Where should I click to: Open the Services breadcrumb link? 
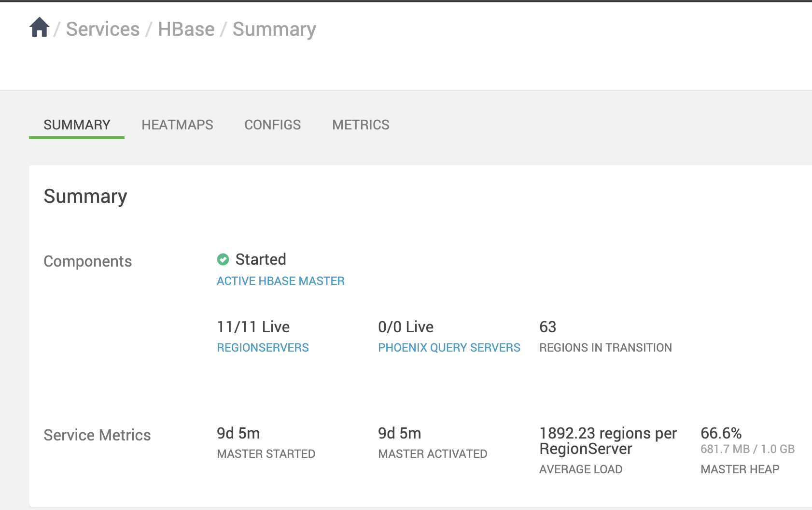click(x=102, y=29)
